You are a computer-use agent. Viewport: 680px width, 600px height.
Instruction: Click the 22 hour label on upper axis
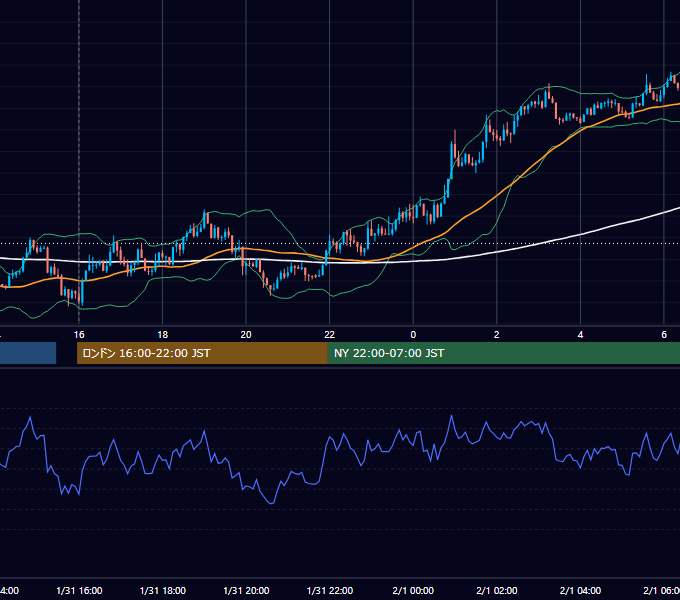330,335
